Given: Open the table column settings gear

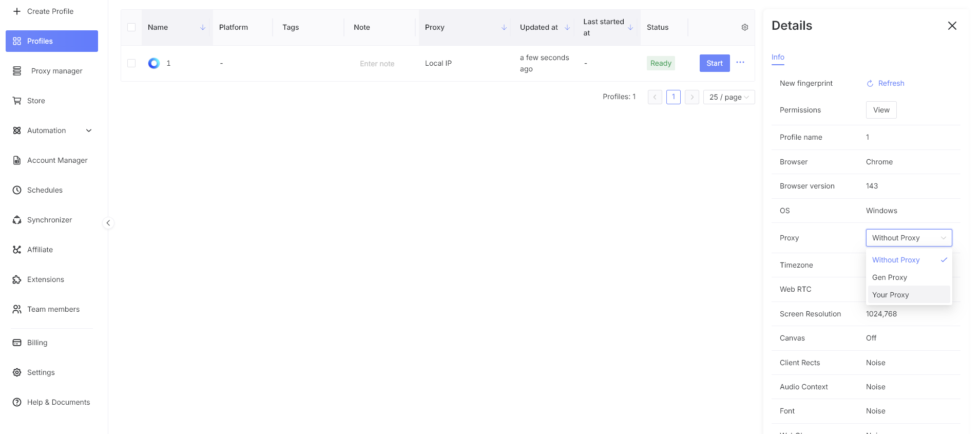Looking at the screenshot, I should click(x=744, y=27).
